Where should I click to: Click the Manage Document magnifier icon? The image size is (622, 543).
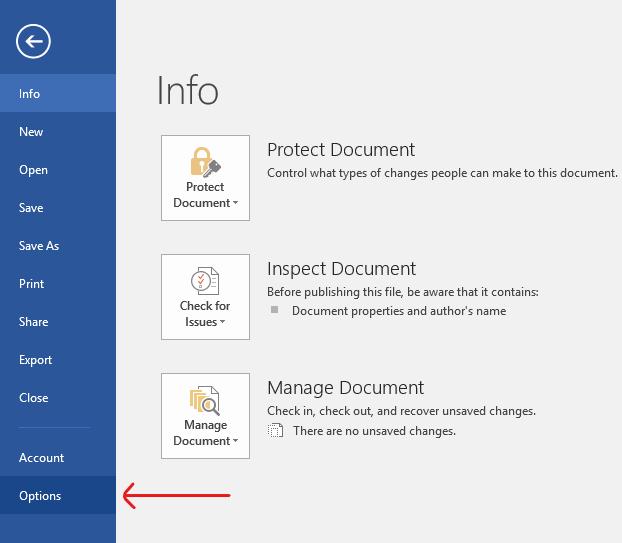tap(205, 400)
